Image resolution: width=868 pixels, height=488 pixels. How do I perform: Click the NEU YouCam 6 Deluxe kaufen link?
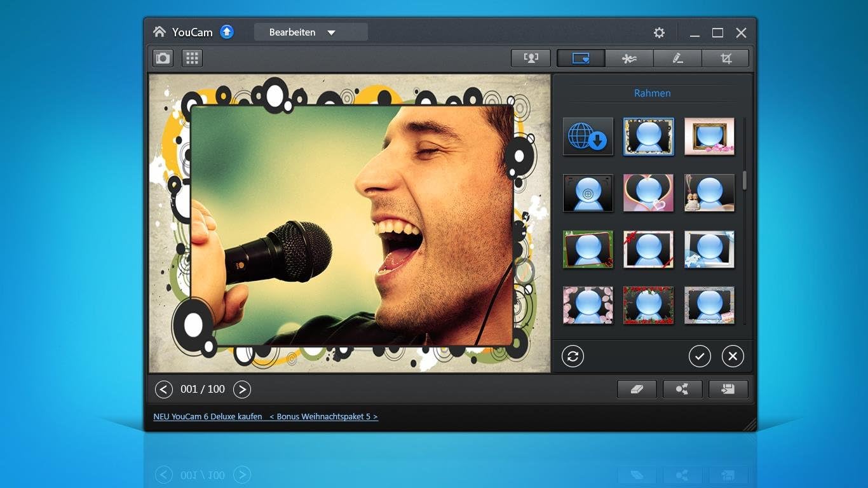208,417
